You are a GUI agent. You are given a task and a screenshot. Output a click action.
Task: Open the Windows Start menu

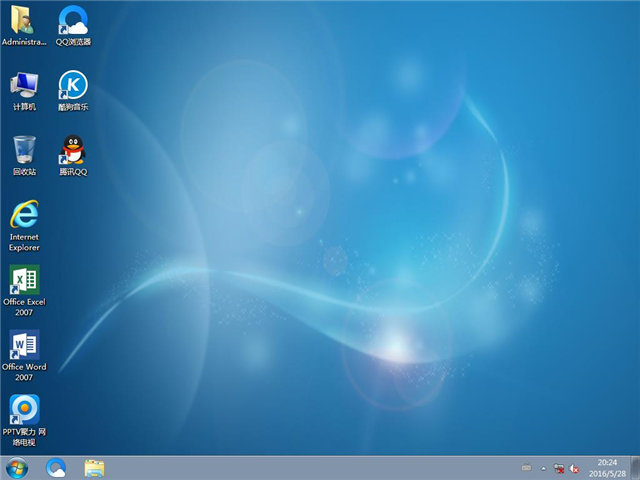coord(17,467)
